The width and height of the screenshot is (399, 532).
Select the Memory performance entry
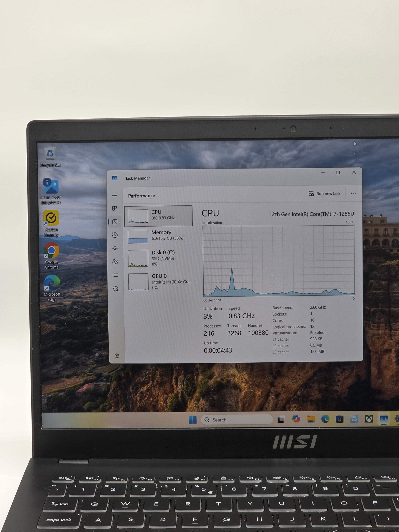pyautogui.click(x=159, y=236)
